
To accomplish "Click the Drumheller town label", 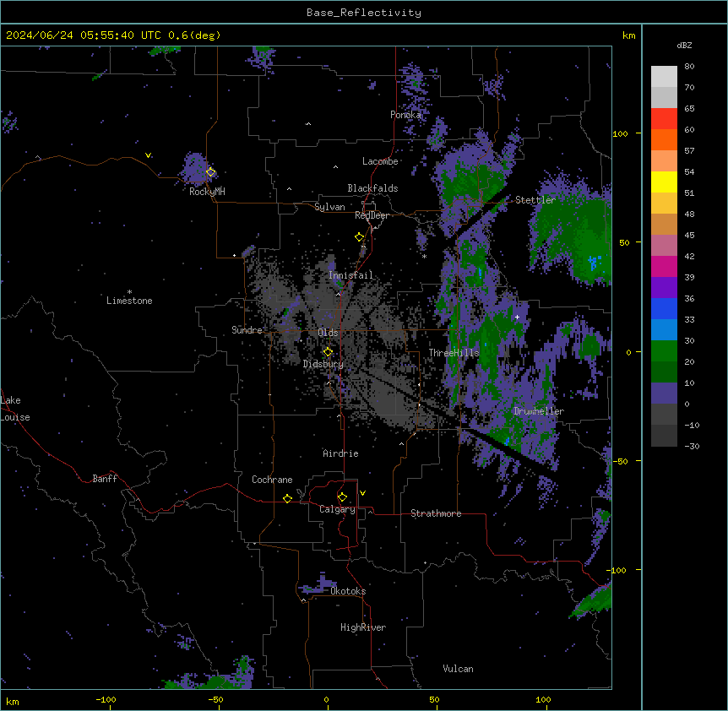I will [x=539, y=411].
